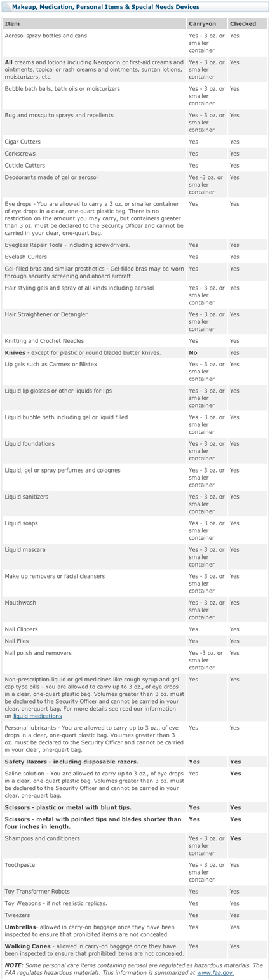This screenshot has width=270, height=980.
Task: Click the Mouthwash row label
Action: pos(19,603)
